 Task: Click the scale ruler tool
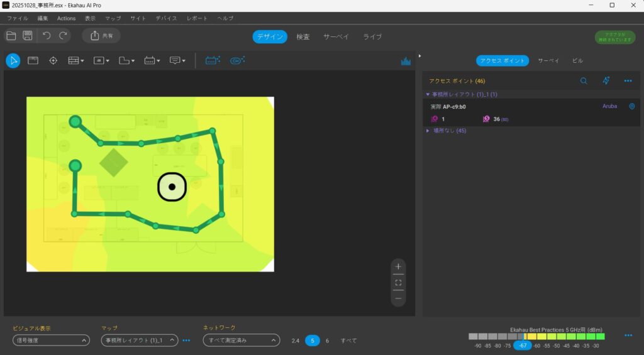pos(33,60)
